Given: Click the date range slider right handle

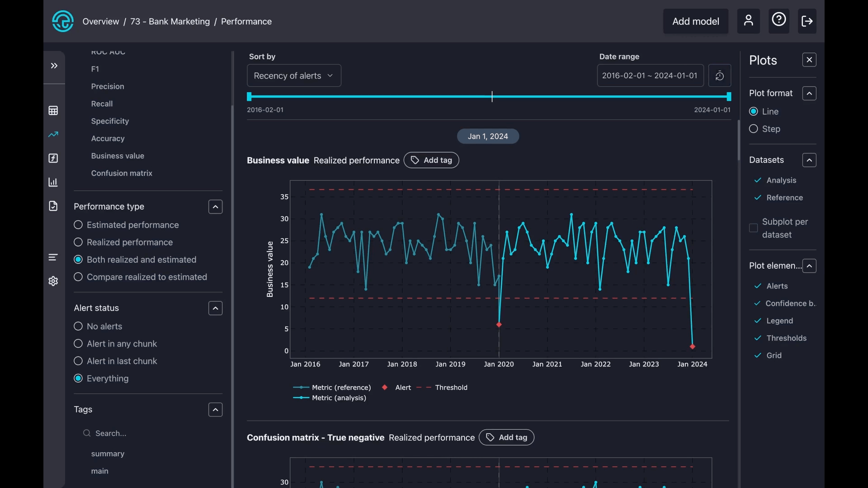Looking at the screenshot, I should pyautogui.click(x=729, y=97).
